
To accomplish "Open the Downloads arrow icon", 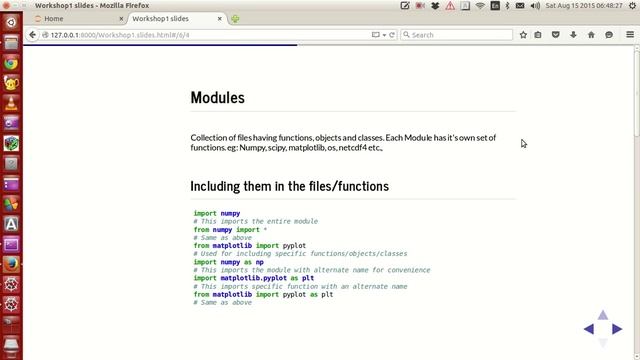I will click(573, 35).
